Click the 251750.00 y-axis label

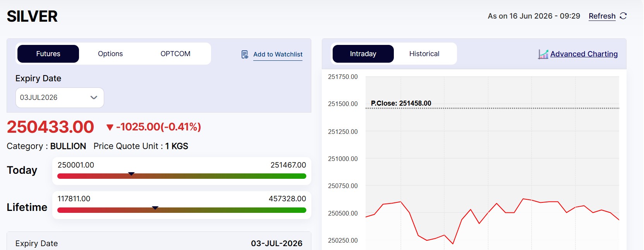click(343, 77)
